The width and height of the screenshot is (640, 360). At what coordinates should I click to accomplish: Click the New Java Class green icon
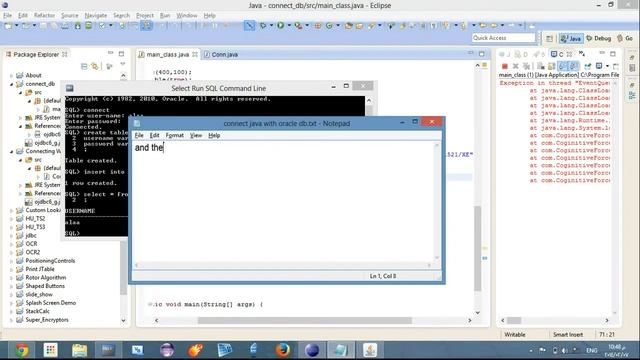click(329, 25)
